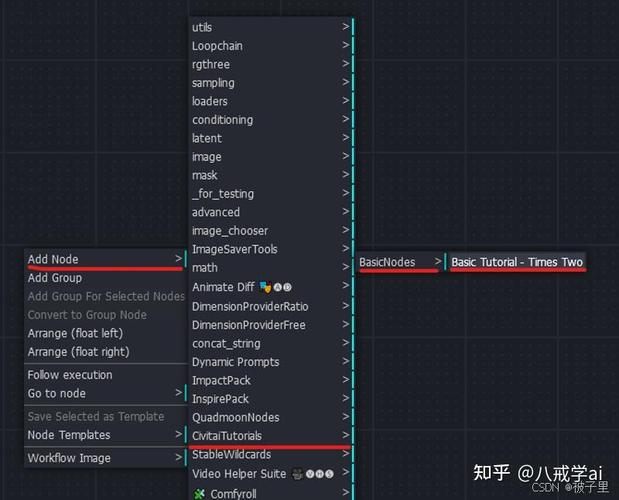Expand the Loopchain node category
The height and width of the screenshot is (500, 619).
(271, 46)
